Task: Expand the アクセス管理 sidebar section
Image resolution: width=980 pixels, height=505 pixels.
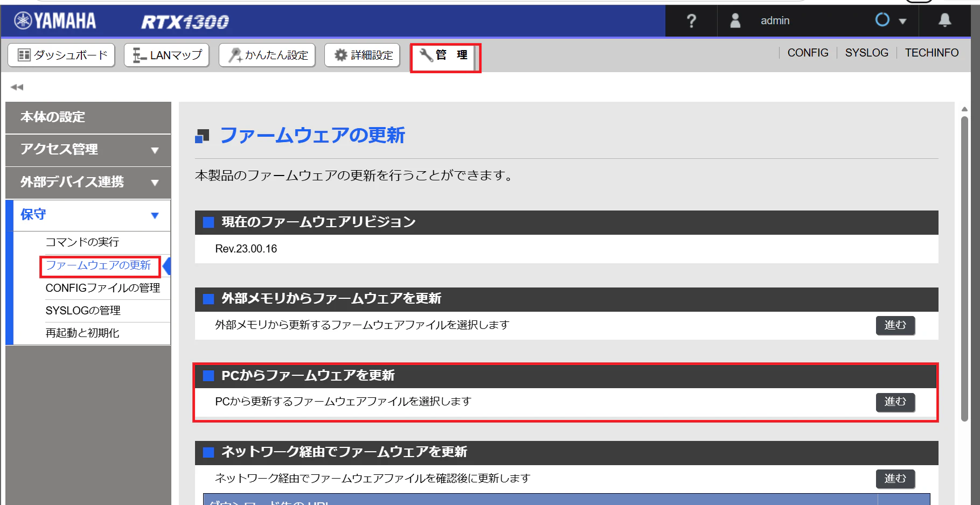Action: pyautogui.click(x=88, y=150)
